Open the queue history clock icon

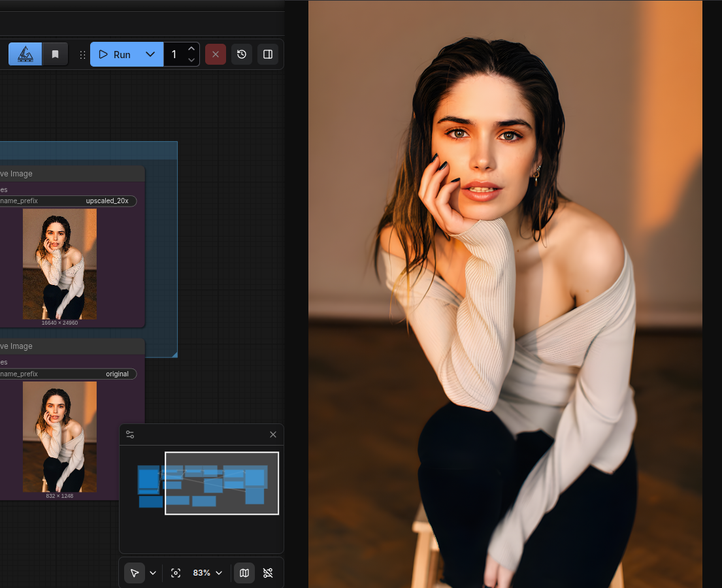[242, 54]
